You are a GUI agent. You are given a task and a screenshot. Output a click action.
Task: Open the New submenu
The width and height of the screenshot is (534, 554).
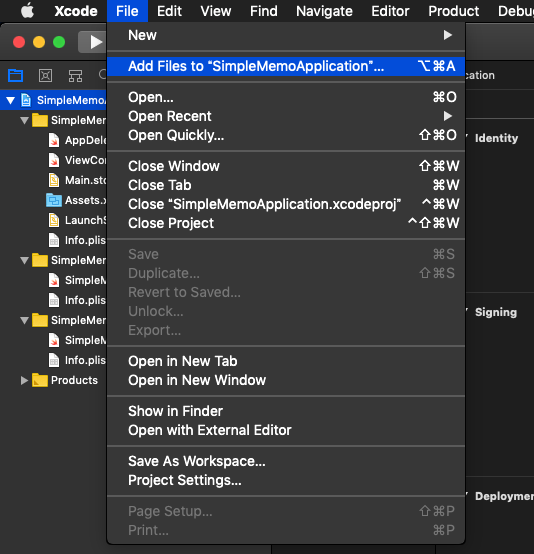(286, 35)
